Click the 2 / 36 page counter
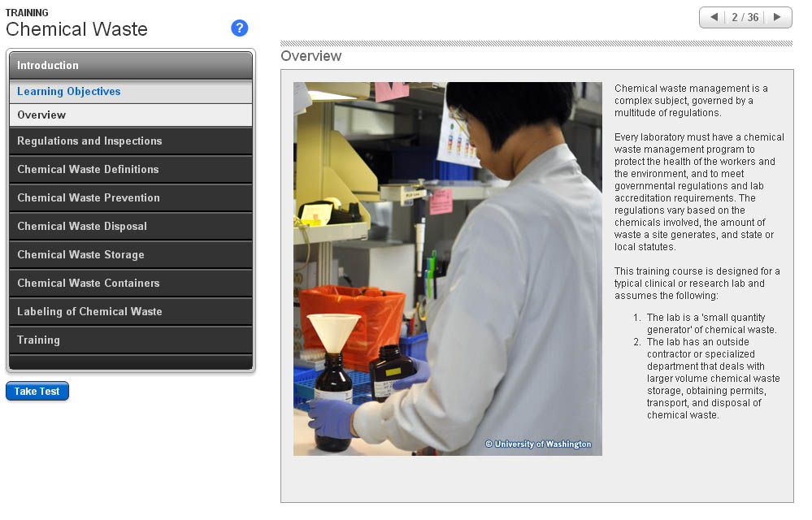 tap(745, 17)
